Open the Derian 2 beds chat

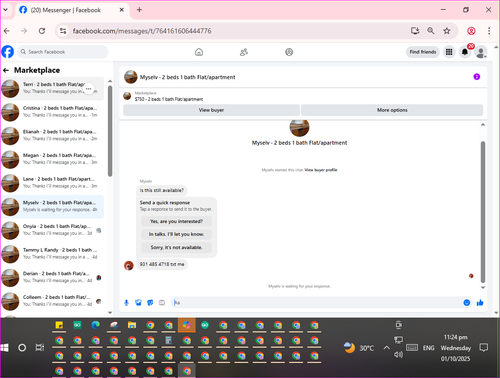52,277
